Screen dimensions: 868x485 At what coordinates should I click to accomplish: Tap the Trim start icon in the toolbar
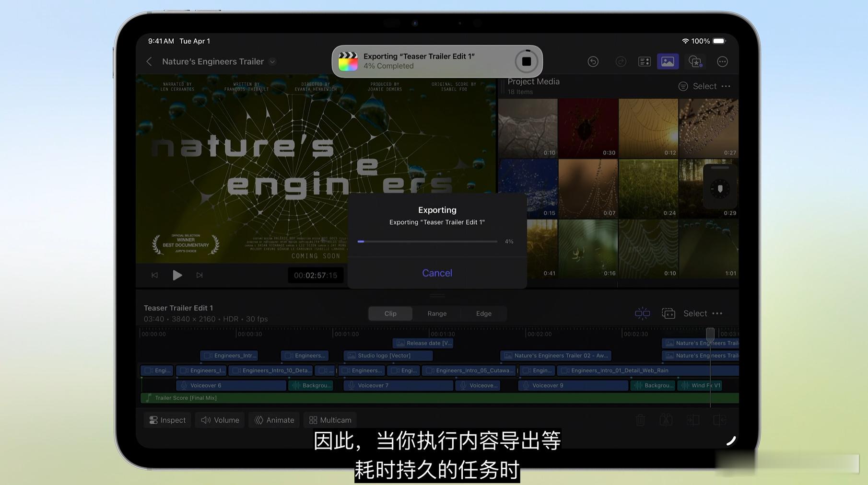(x=693, y=420)
